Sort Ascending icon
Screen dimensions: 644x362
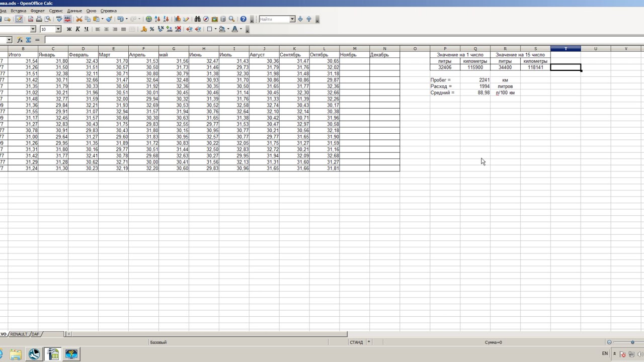click(x=157, y=19)
